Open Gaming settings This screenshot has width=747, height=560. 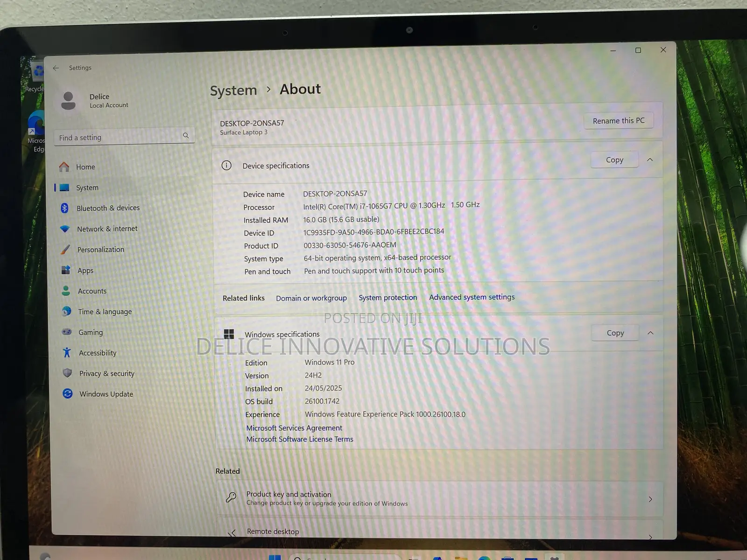click(91, 332)
